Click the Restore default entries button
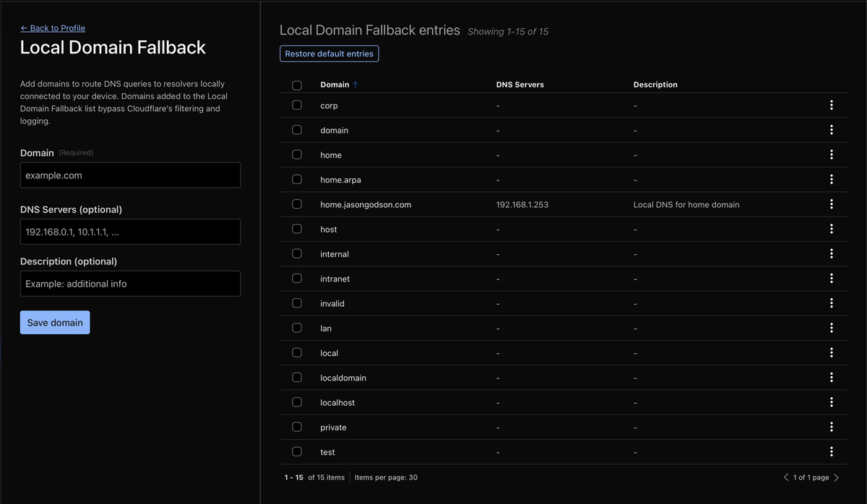 329,53
